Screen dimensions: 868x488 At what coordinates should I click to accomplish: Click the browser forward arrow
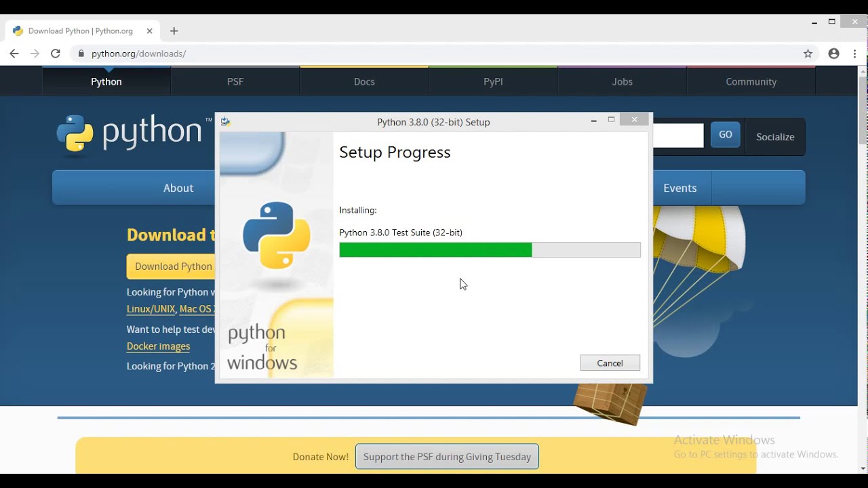point(35,54)
